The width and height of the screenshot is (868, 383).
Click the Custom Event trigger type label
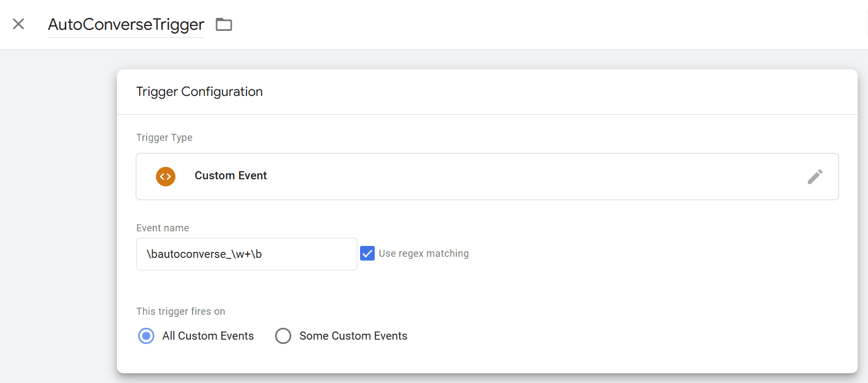[x=231, y=176]
